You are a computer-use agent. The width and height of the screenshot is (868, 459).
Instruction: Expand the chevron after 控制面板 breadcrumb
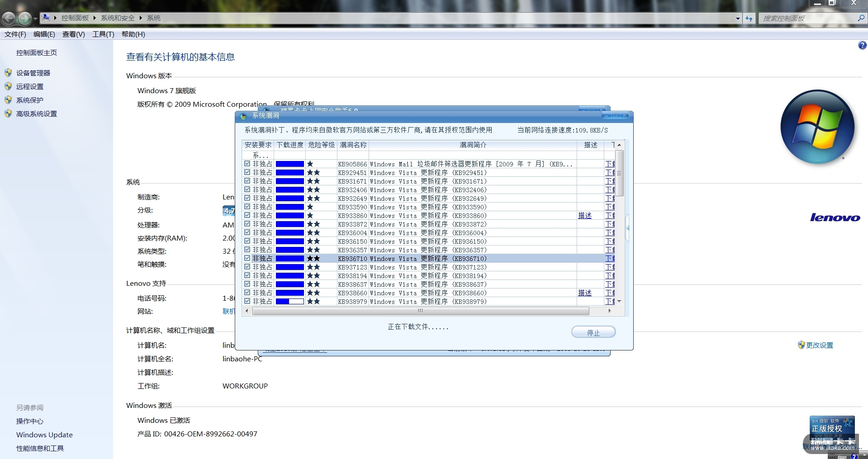tap(95, 18)
